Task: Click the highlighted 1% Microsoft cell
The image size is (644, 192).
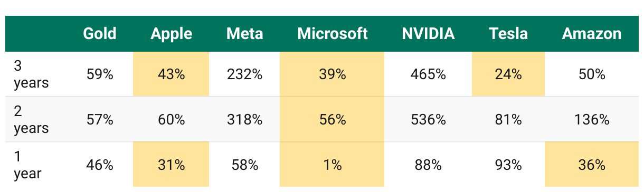Action: (x=332, y=165)
